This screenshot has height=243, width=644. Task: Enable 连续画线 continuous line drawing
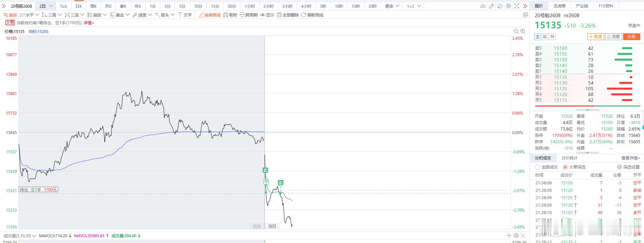(x=210, y=15)
